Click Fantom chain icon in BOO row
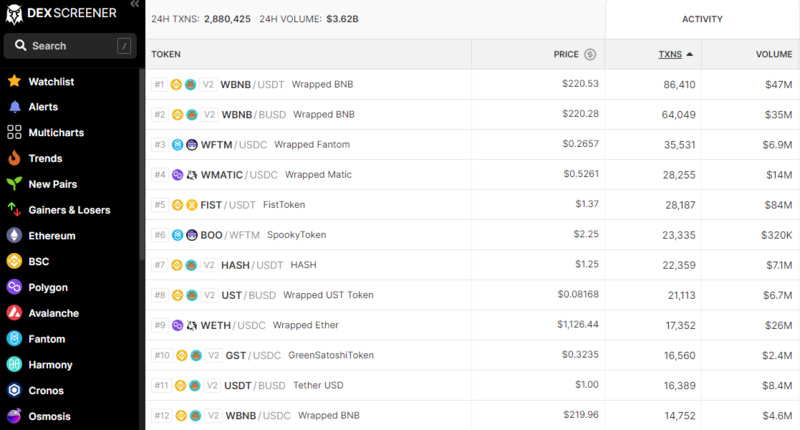The image size is (800, 430). (177, 235)
